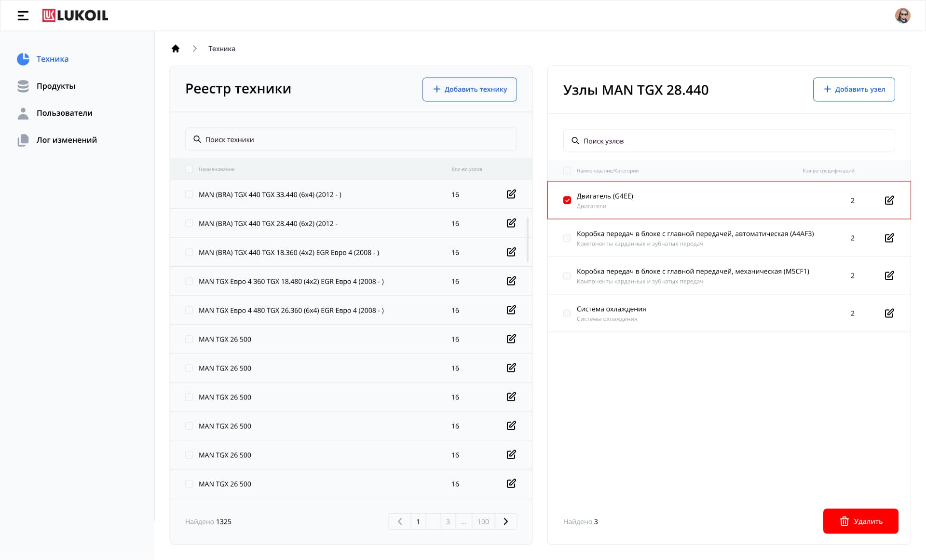Viewport: 926px width, 560px height.
Task: Check MAN TGX Евро 4 360 TGX 18.480 row checkbox
Action: tap(189, 282)
